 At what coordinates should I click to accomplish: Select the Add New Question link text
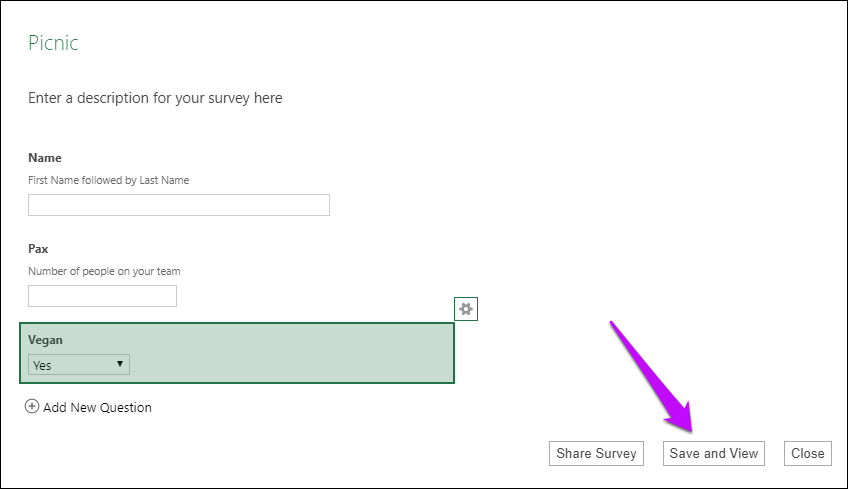click(98, 407)
